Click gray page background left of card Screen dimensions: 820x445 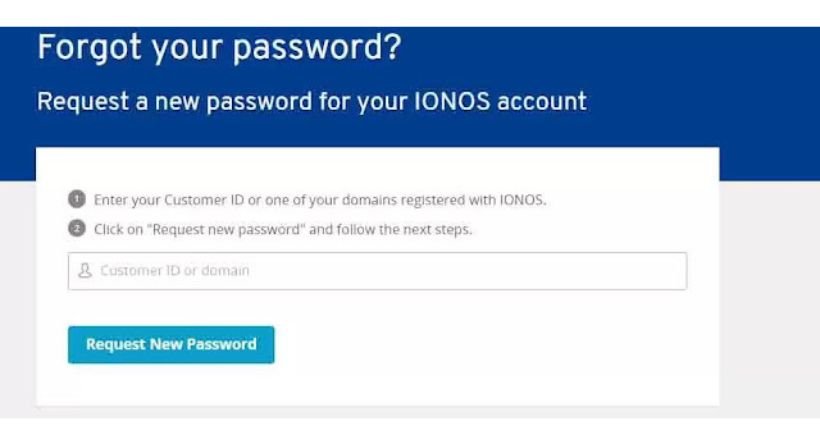17,298
